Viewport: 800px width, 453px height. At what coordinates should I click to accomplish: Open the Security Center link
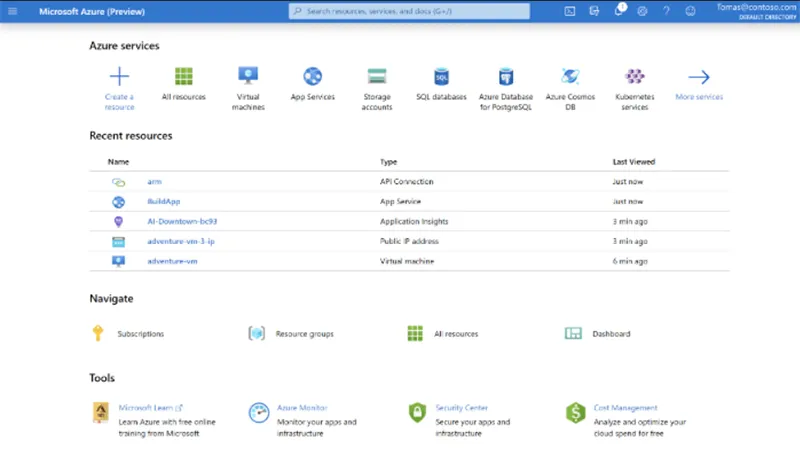pyautogui.click(x=462, y=408)
